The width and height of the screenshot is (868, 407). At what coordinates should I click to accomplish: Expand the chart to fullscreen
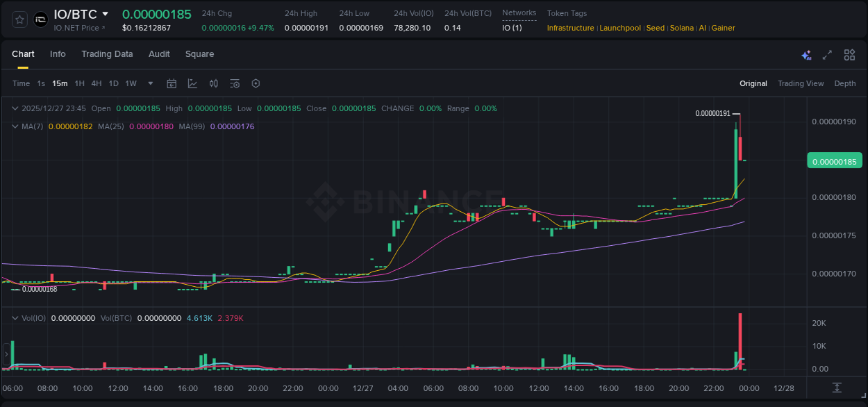click(827, 54)
